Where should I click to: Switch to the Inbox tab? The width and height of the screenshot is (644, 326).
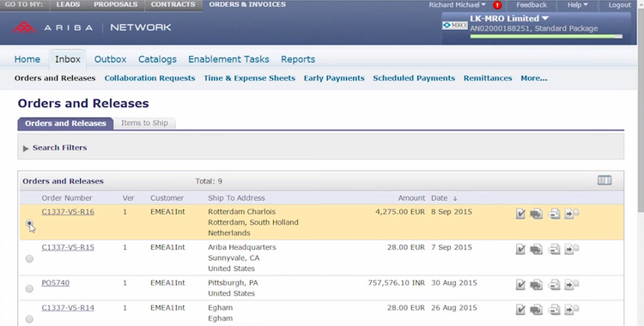[68, 59]
